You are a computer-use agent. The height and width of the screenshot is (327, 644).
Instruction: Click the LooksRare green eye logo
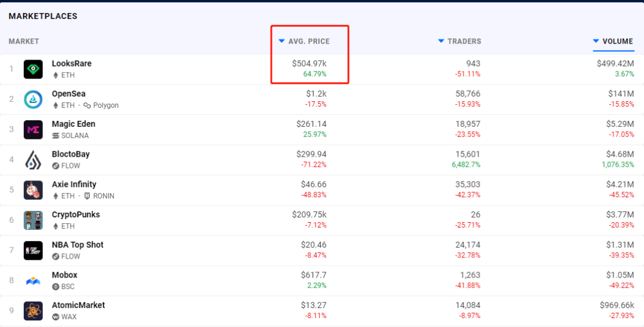pos(33,69)
